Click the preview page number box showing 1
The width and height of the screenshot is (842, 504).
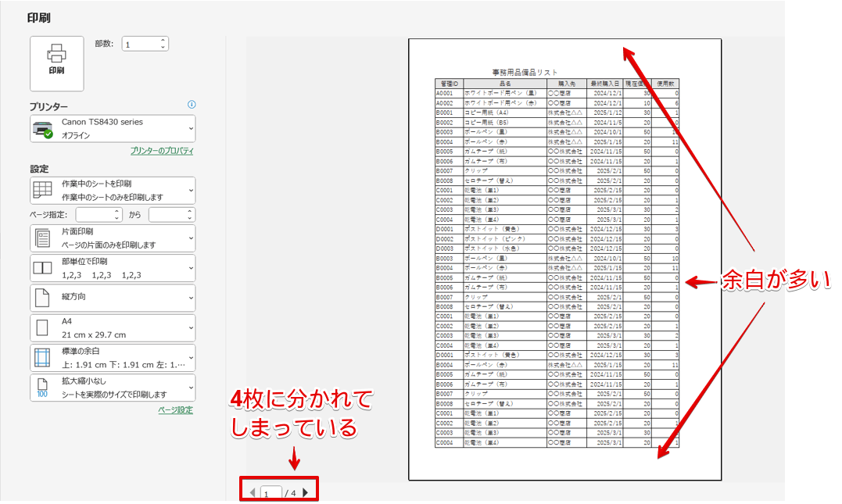[270, 494]
